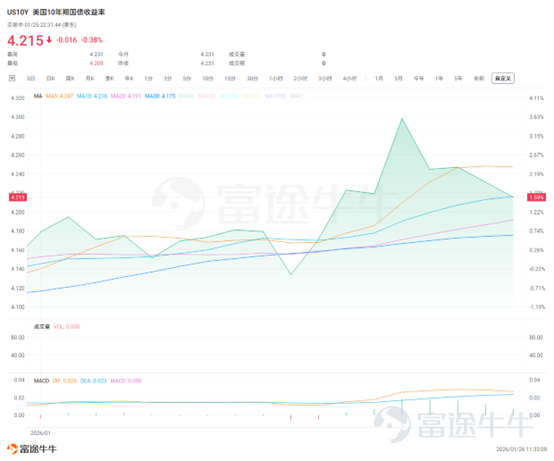Click the 成交量 volume panel label
The image size is (554, 461).
42,327
